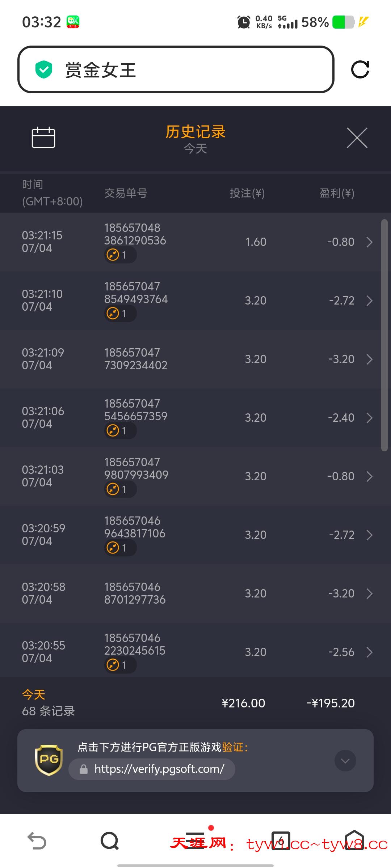This screenshot has height=868, width=391.
Task: Tap the browser search magnifier icon
Action: [x=109, y=841]
